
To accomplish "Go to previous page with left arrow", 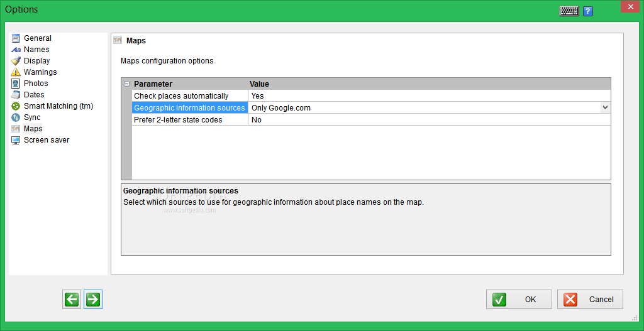I will pos(72,300).
